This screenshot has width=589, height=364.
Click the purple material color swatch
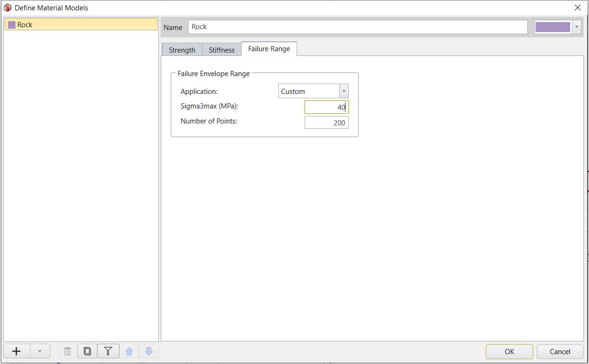(553, 27)
